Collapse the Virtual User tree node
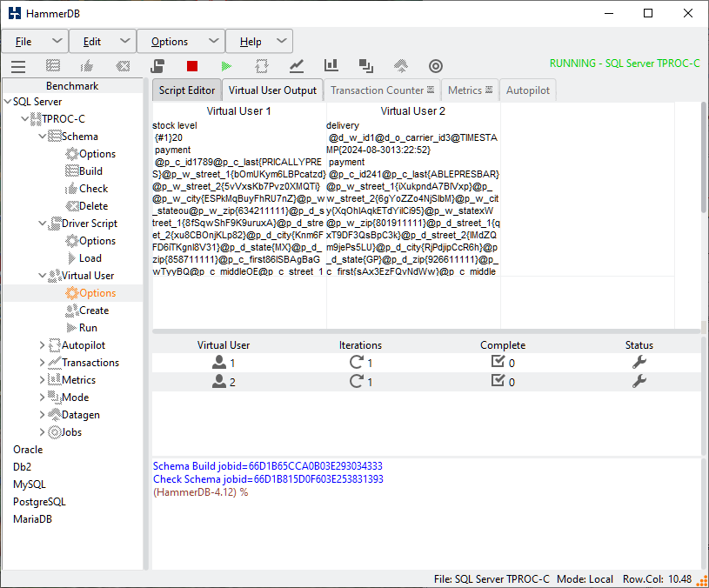The width and height of the screenshot is (709, 588). pos(43,276)
